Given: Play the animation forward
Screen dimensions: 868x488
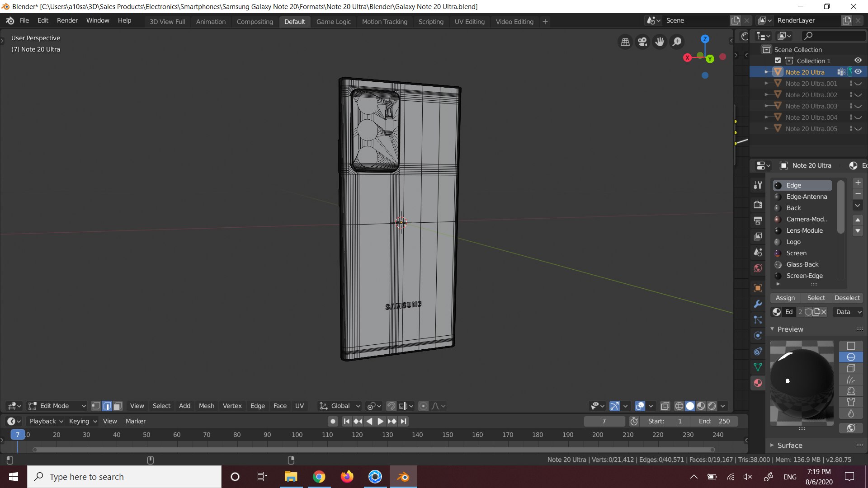Looking at the screenshot, I should click(x=380, y=421).
